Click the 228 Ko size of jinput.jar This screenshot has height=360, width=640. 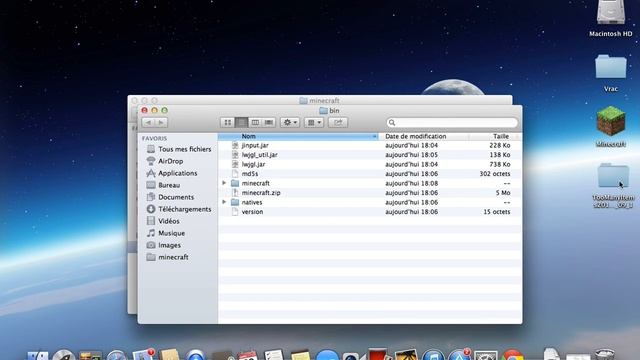500,145
